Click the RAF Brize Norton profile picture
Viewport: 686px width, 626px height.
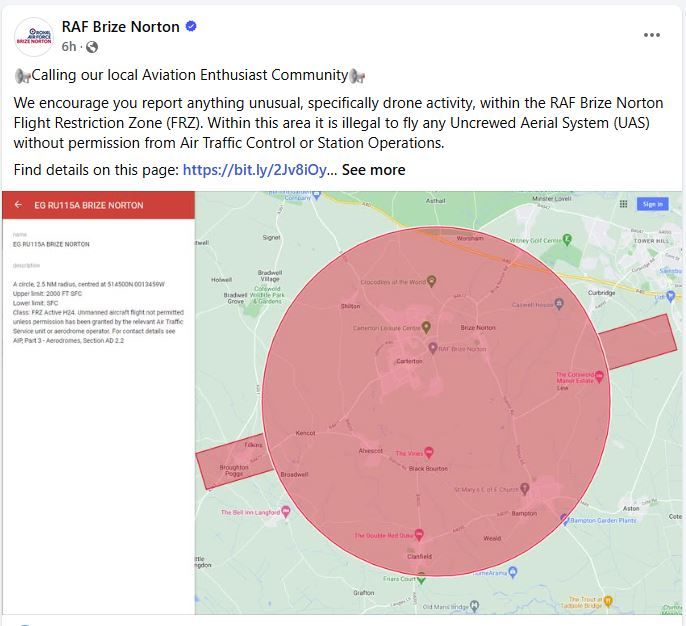point(34,36)
